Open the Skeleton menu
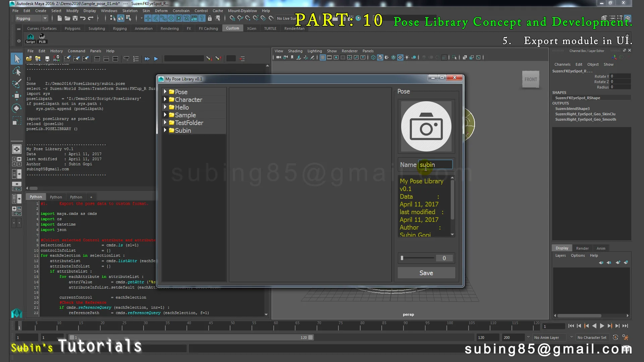This screenshot has width=644, height=362. pos(130,11)
